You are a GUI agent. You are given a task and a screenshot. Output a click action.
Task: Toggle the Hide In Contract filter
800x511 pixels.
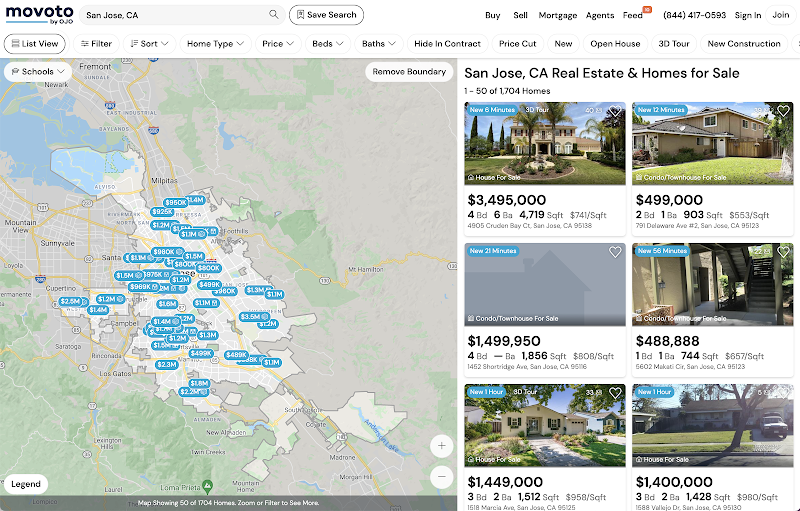(x=447, y=44)
